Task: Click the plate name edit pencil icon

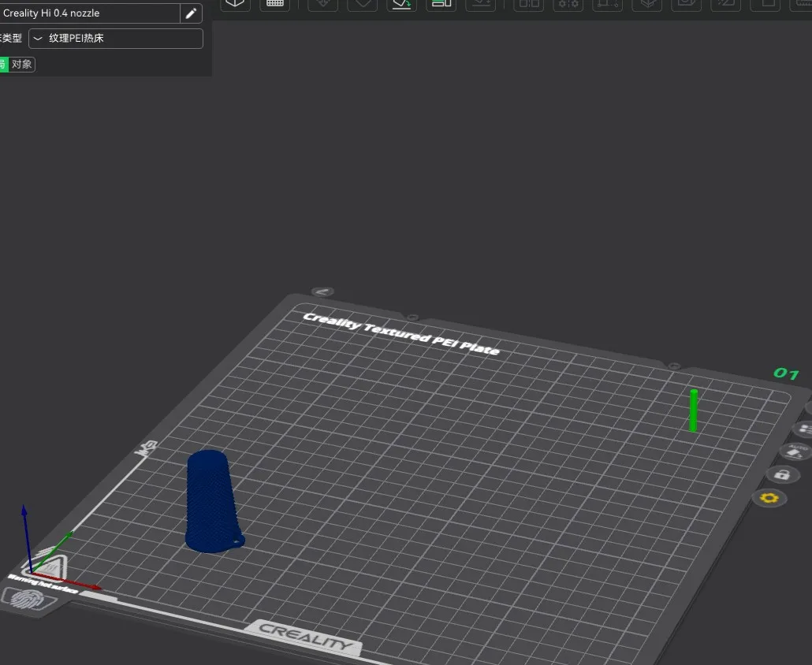Action: tap(322, 292)
